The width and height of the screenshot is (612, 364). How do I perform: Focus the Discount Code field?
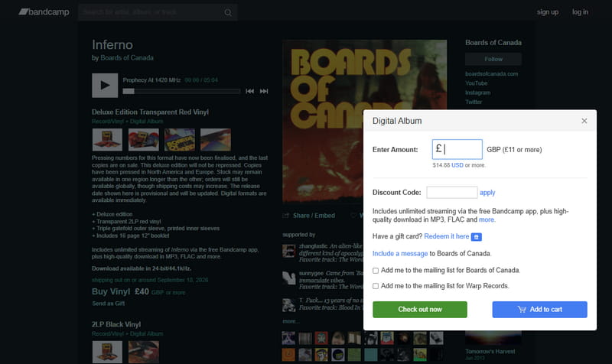[x=451, y=193]
